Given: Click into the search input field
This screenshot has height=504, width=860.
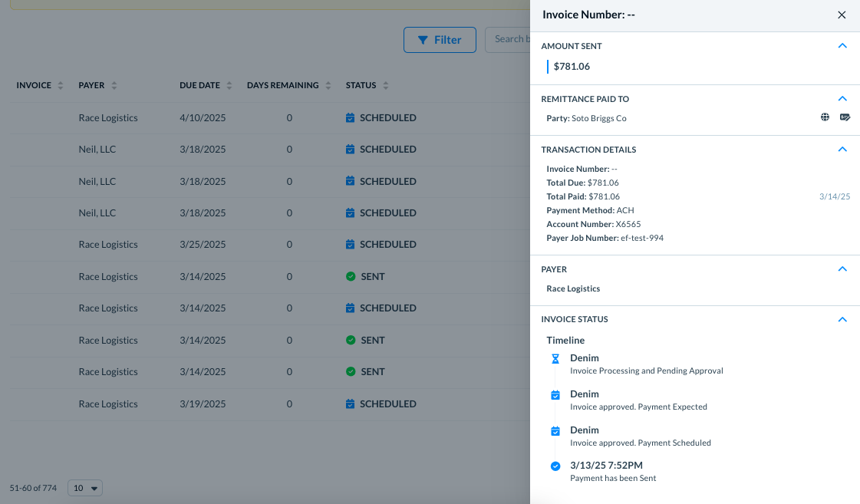Looking at the screenshot, I should 508,40.
